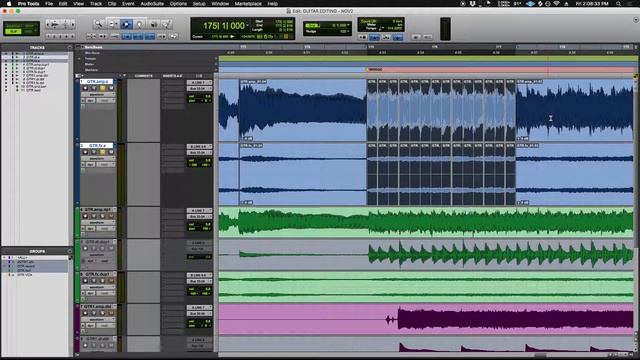Screen dimensions: 640x360
Task: Click the GTR.amp.e track name
Action: coord(97,82)
